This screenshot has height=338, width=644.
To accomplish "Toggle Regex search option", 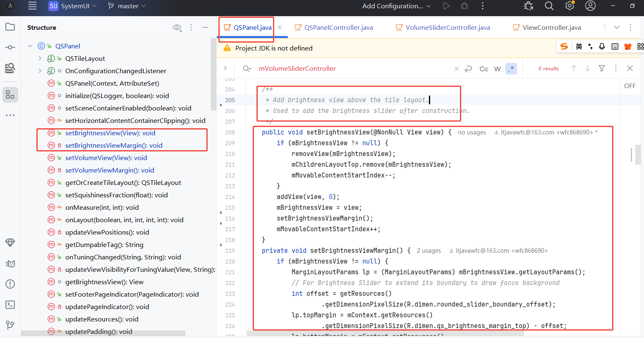I will [x=511, y=69].
